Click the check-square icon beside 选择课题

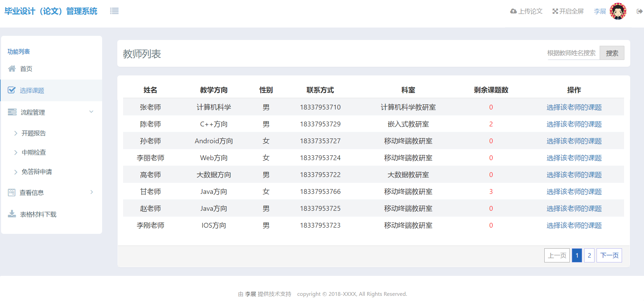point(12,90)
